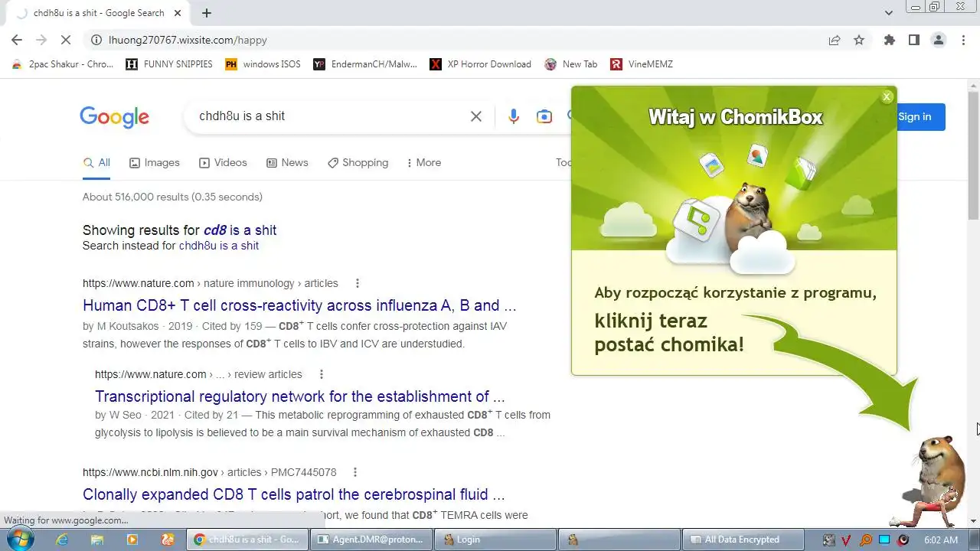Image resolution: width=980 pixels, height=551 pixels.
Task: Click the Google Sign in button
Action: coord(920,116)
